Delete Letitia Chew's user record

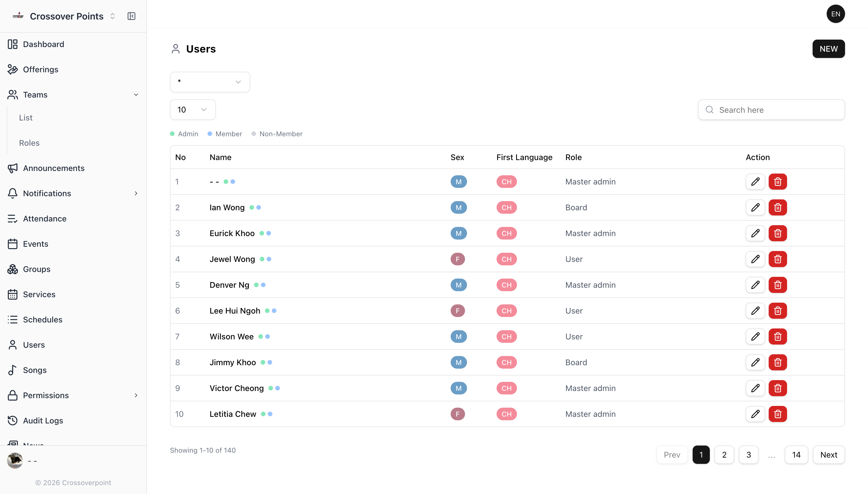[x=777, y=414]
